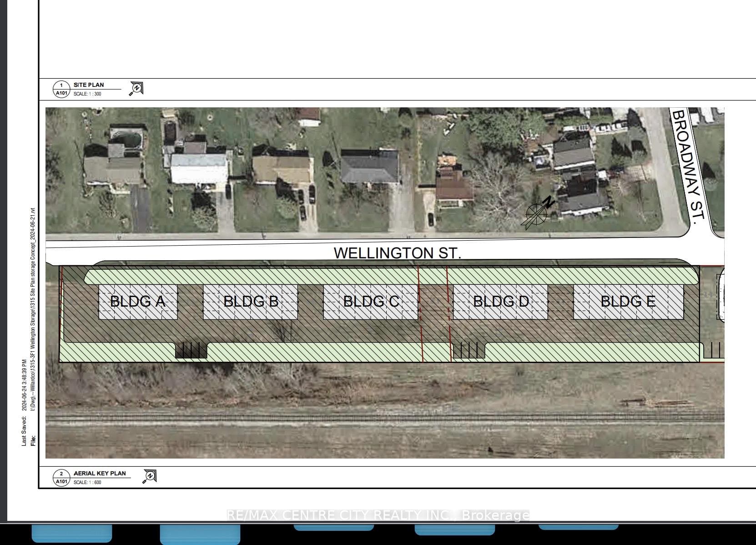Open the AERIAL KEY PLAN drawing title
This screenshot has width=756, height=545.
coord(100,473)
